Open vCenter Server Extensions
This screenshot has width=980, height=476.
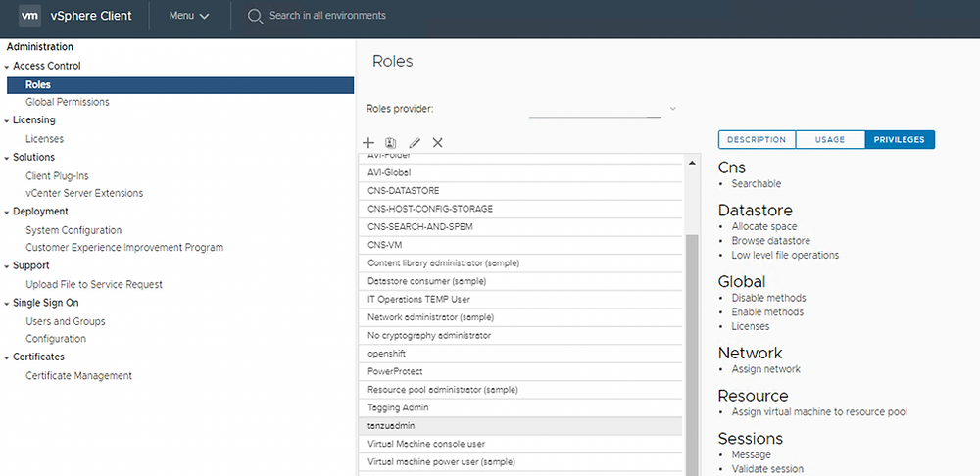[x=84, y=193]
